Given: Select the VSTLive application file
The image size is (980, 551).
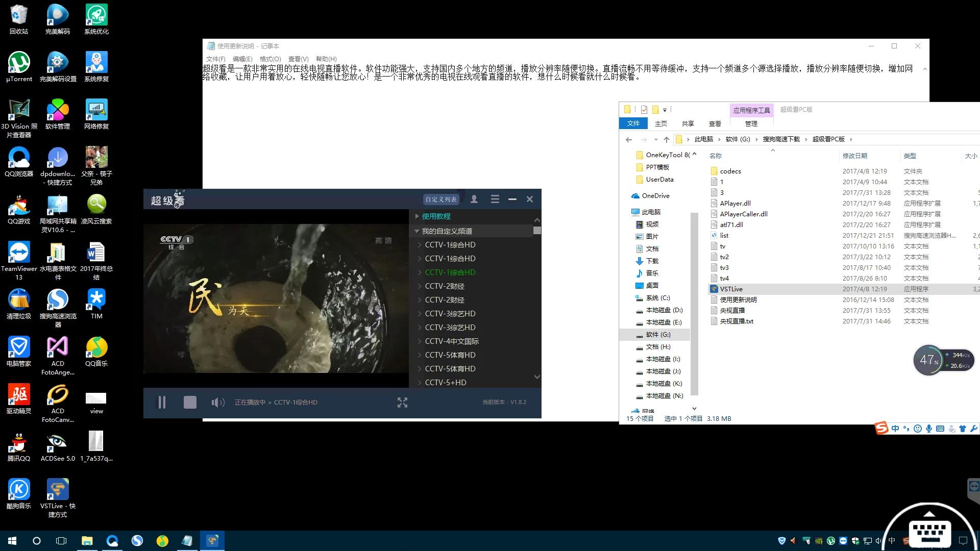Looking at the screenshot, I should click(731, 289).
